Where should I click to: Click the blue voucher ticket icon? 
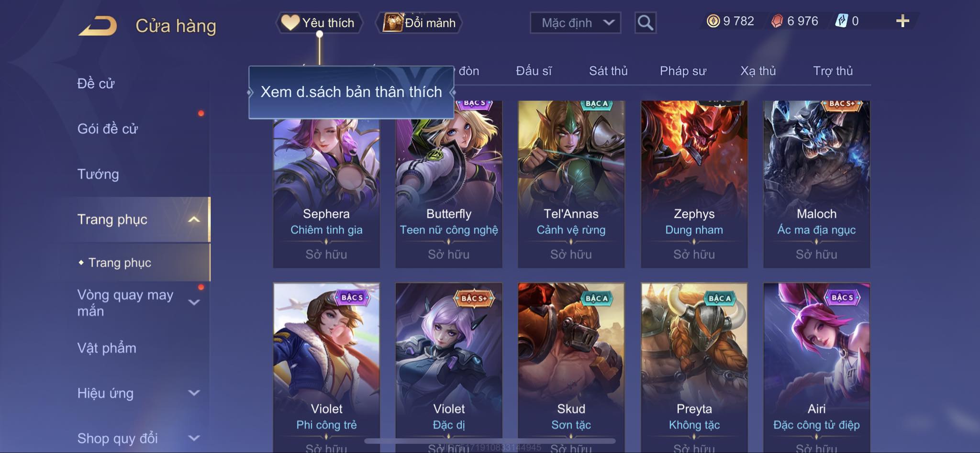[842, 21]
